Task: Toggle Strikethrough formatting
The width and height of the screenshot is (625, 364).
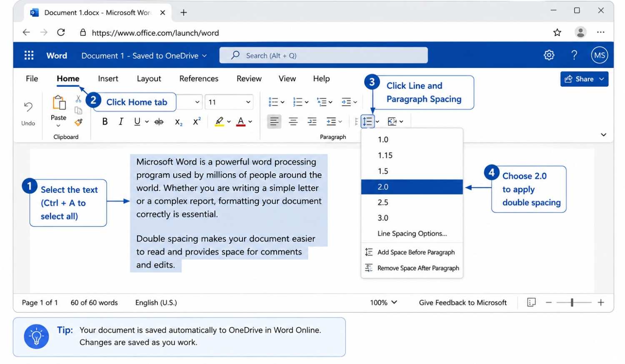Action: 159,122
